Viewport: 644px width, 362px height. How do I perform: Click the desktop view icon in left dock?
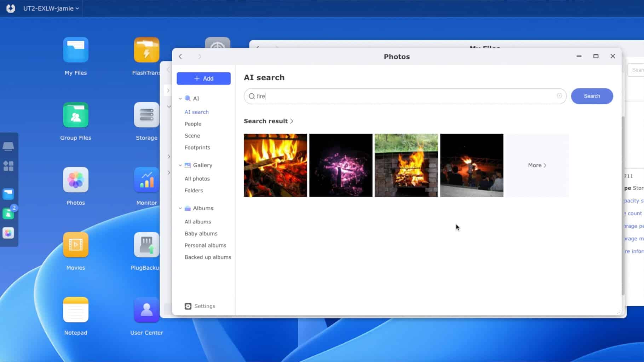tap(8, 146)
